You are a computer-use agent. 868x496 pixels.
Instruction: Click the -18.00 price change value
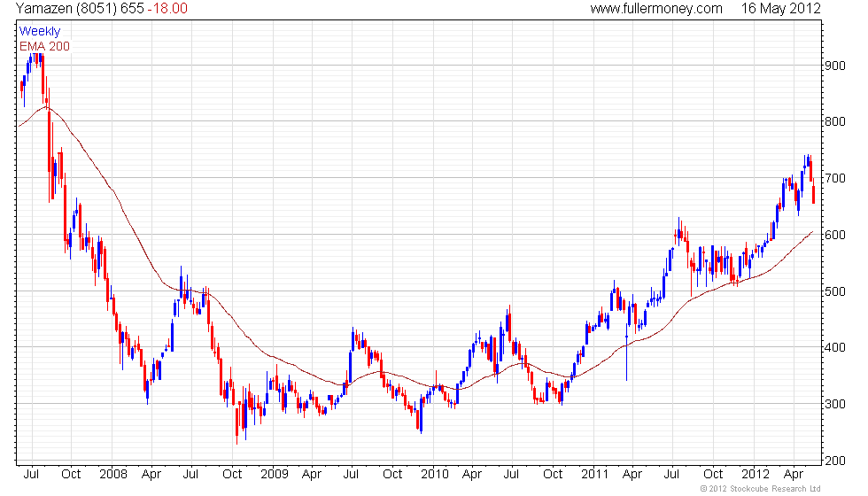tap(167, 8)
